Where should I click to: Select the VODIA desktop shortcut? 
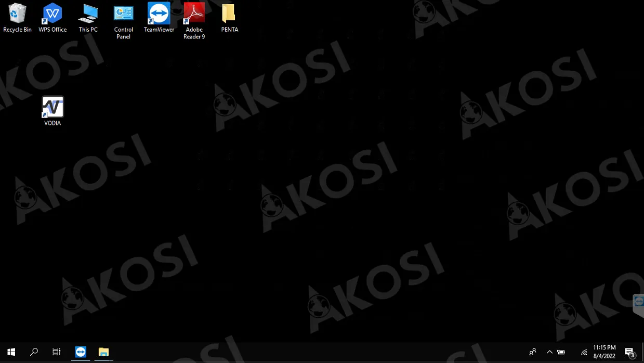click(52, 111)
